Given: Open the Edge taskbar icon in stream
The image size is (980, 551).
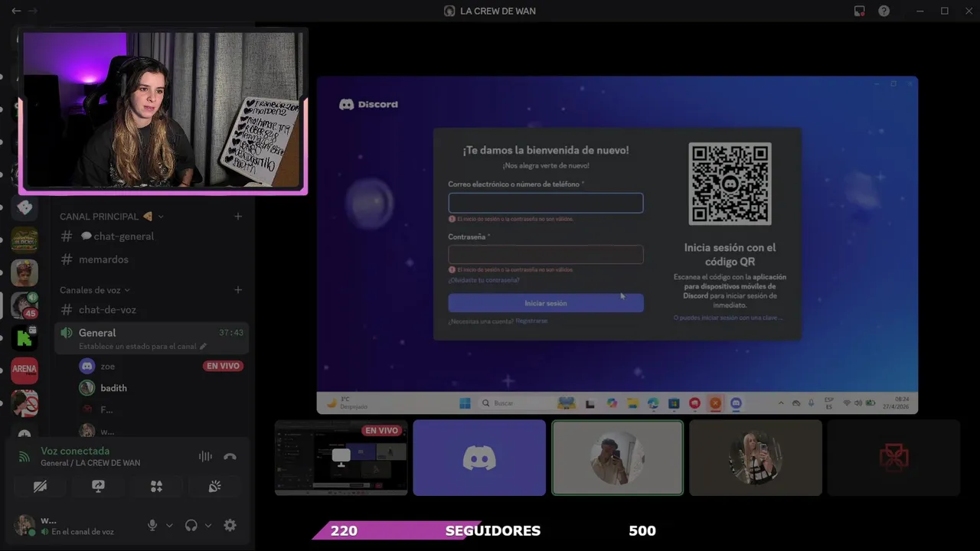Looking at the screenshot, I should 652,403.
